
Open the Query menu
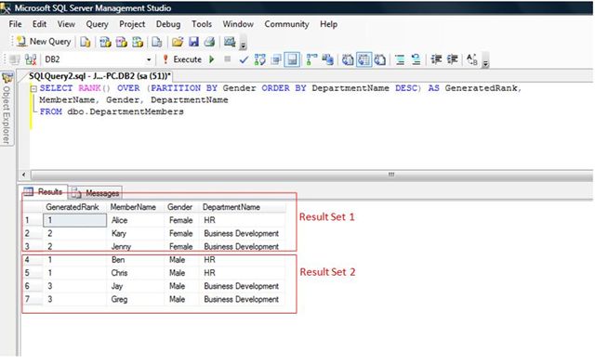[x=97, y=24]
